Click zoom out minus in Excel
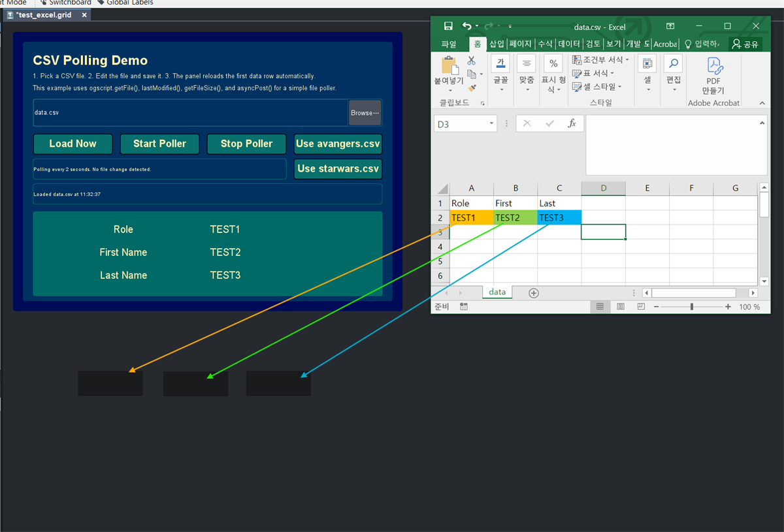This screenshot has width=784, height=532. click(x=656, y=306)
